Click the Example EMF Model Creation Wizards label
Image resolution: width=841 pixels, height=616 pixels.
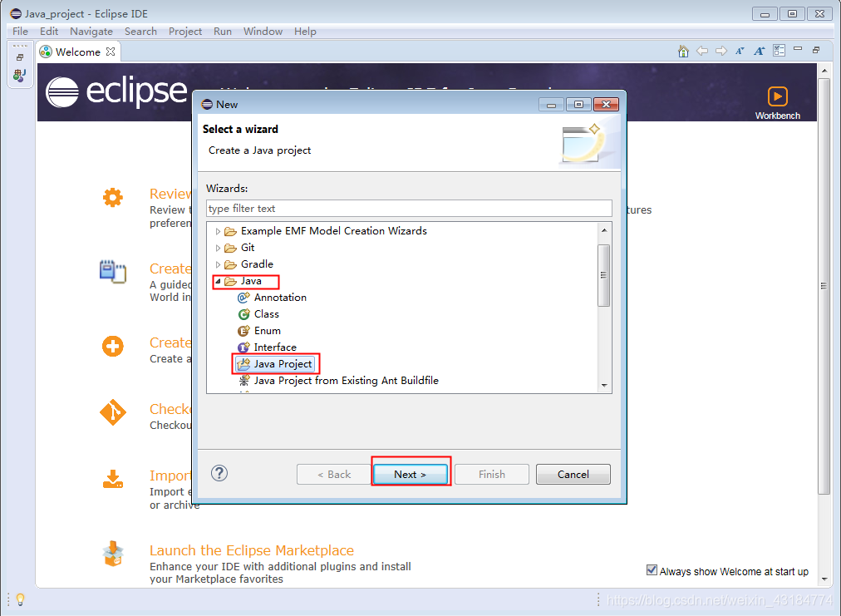pos(333,231)
